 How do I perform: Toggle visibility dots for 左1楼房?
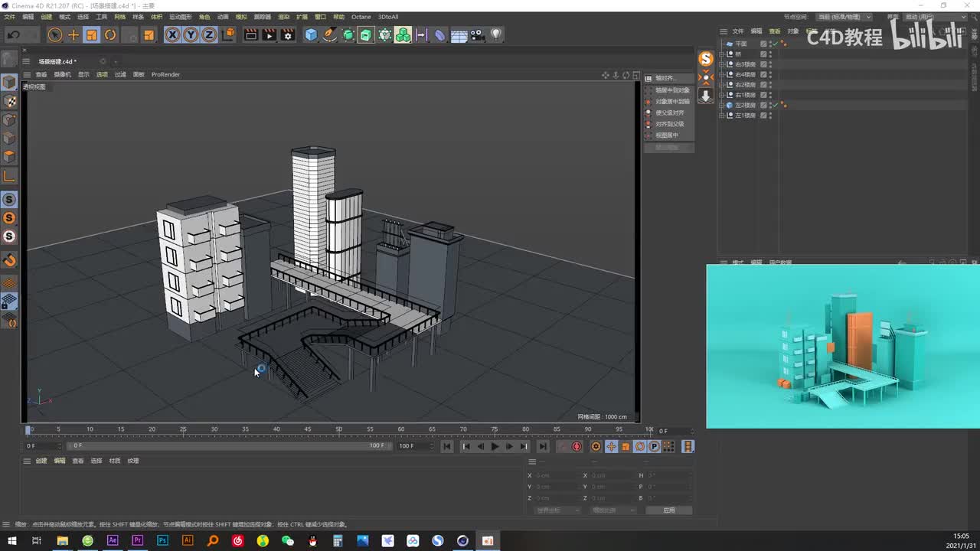click(770, 116)
